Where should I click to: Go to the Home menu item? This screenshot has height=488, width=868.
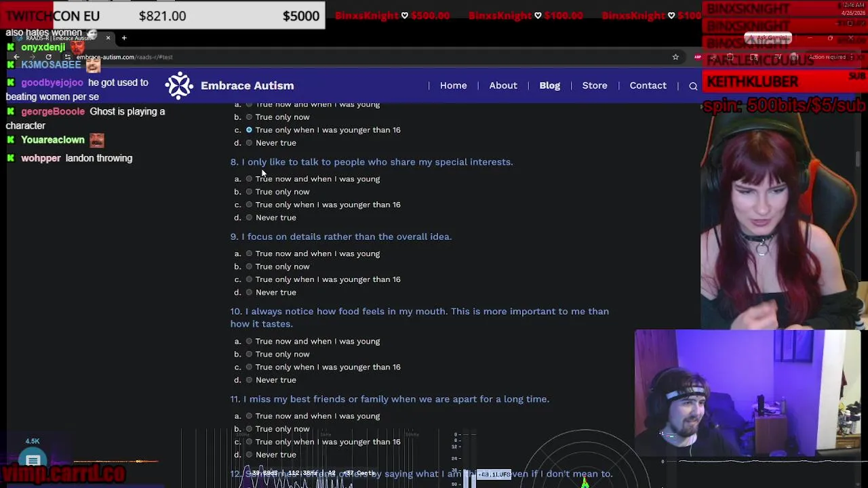click(x=453, y=85)
